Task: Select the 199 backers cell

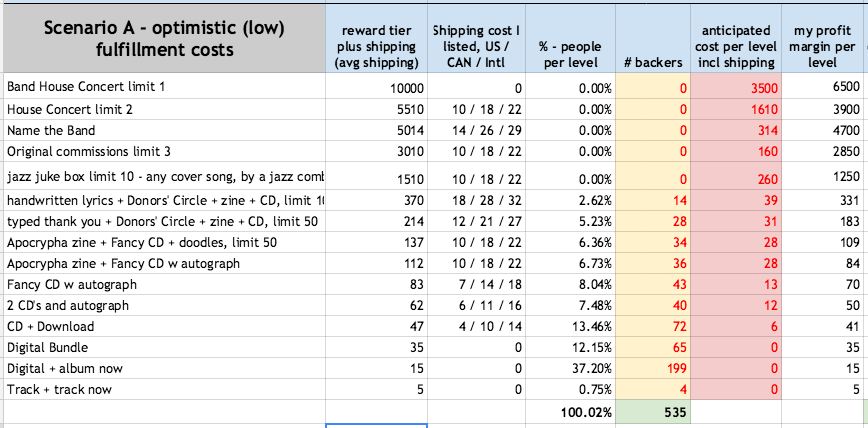Action: coord(653,369)
